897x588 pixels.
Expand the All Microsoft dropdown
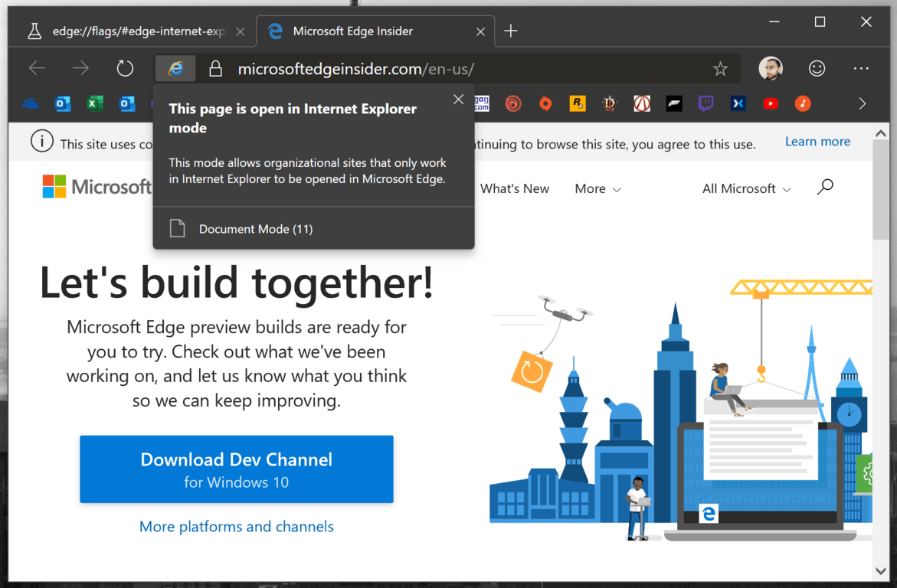[747, 189]
